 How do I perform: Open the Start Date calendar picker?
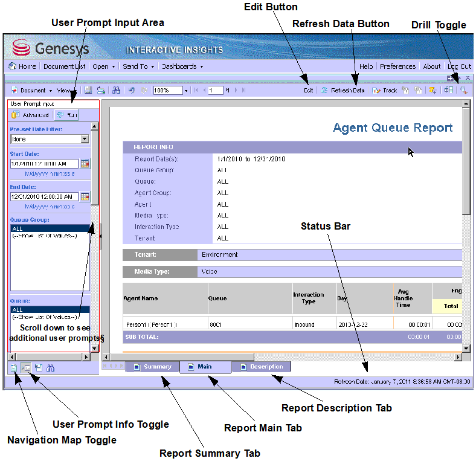pyautogui.click(x=85, y=164)
